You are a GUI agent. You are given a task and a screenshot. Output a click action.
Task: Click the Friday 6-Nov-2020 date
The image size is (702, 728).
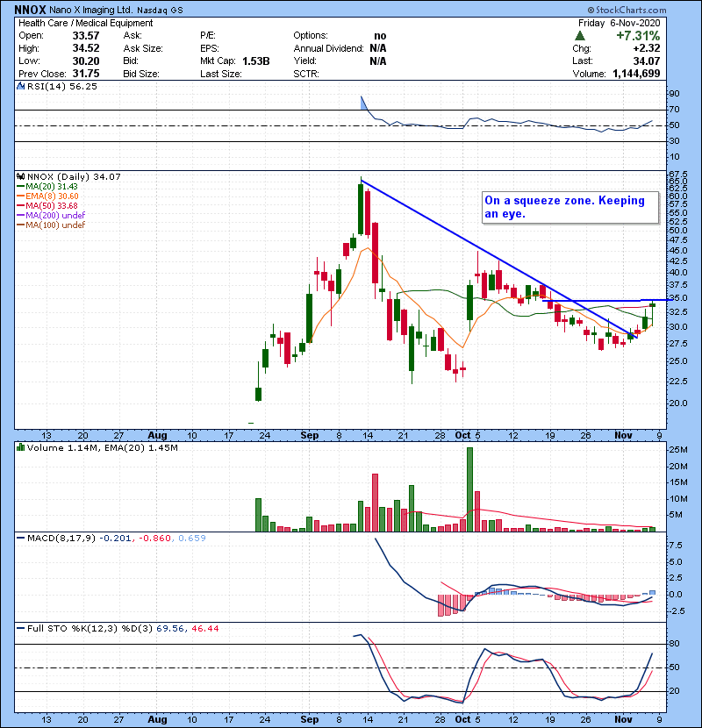(619, 23)
